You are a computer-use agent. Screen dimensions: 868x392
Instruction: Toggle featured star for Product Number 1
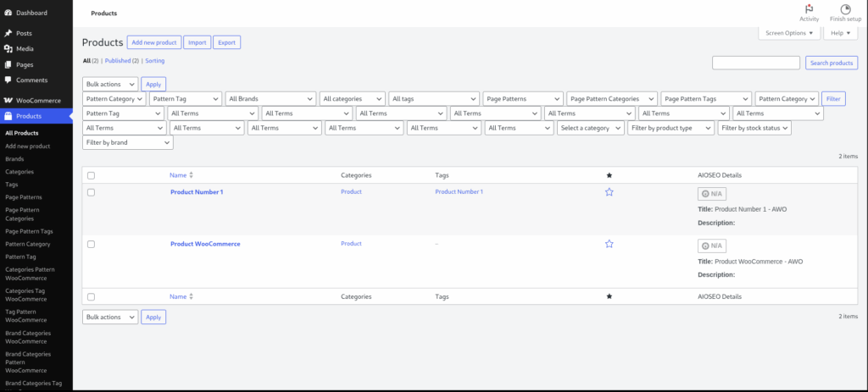pos(609,192)
